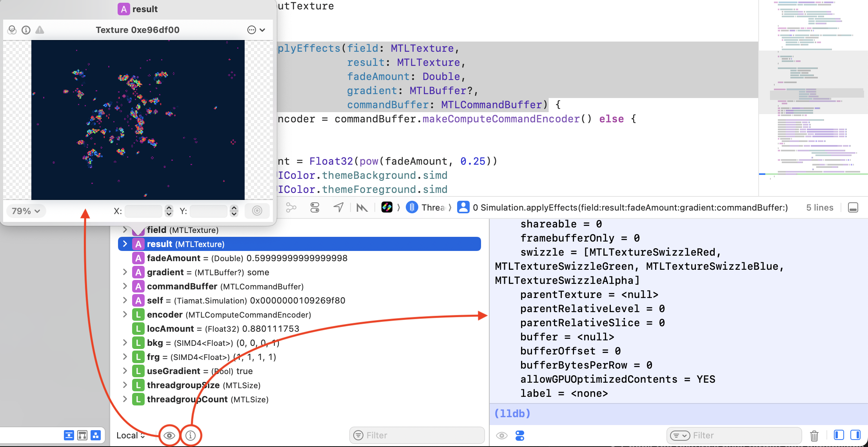Viewport: 868px width, 447px height.
Task: Click the simulate location arrow icon
Action: (338, 207)
